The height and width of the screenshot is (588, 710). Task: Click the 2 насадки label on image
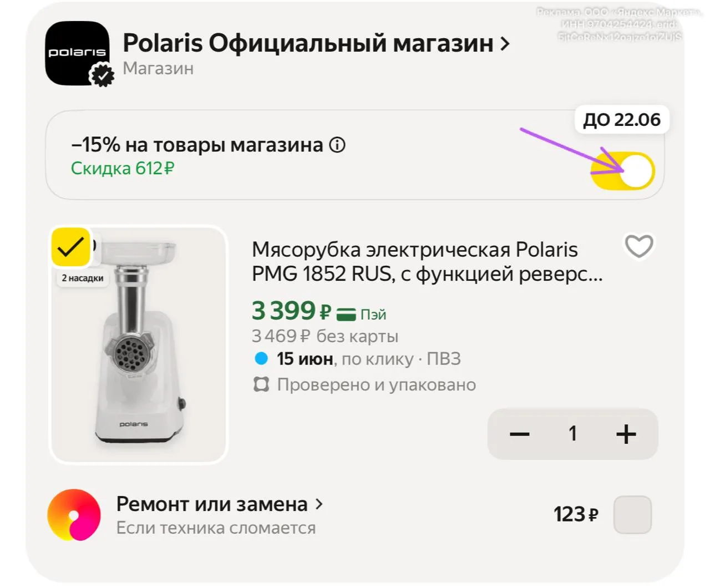83,278
